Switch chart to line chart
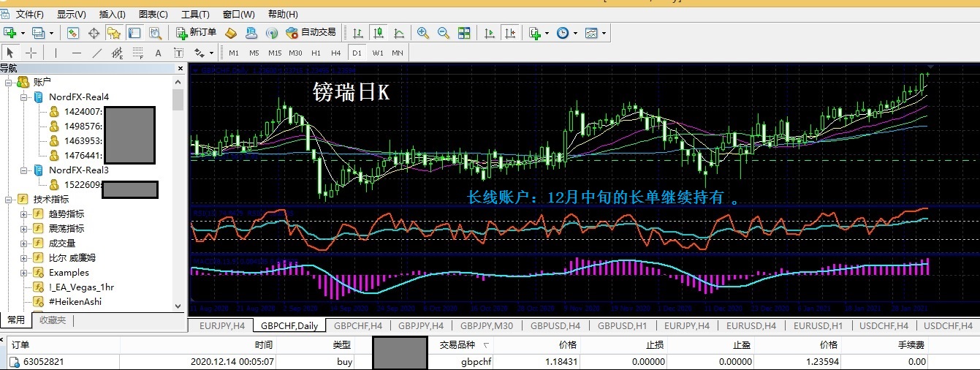The image size is (980, 370). [x=399, y=33]
